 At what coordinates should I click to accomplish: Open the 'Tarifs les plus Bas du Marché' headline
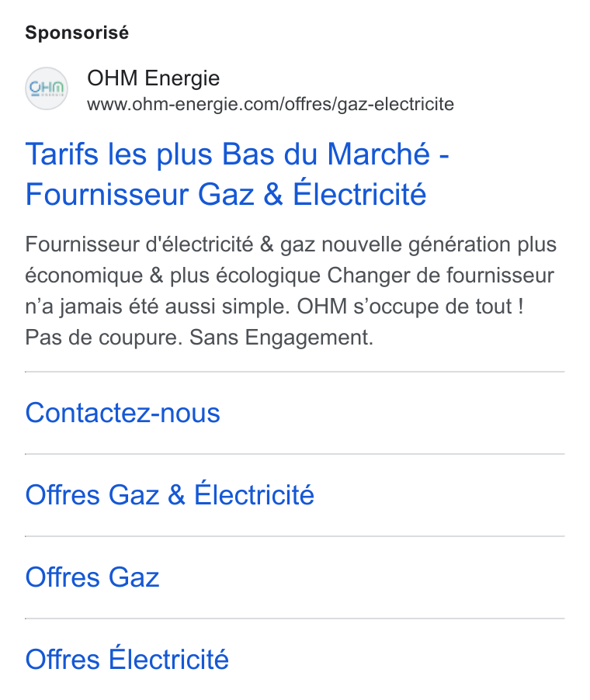pos(237,154)
